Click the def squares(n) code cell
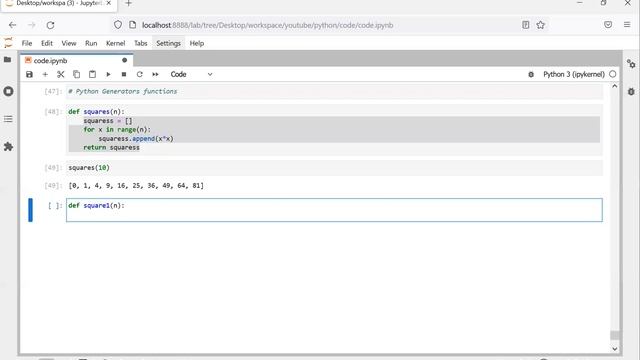Viewport: 640px width, 360px height. click(x=334, y=129)
